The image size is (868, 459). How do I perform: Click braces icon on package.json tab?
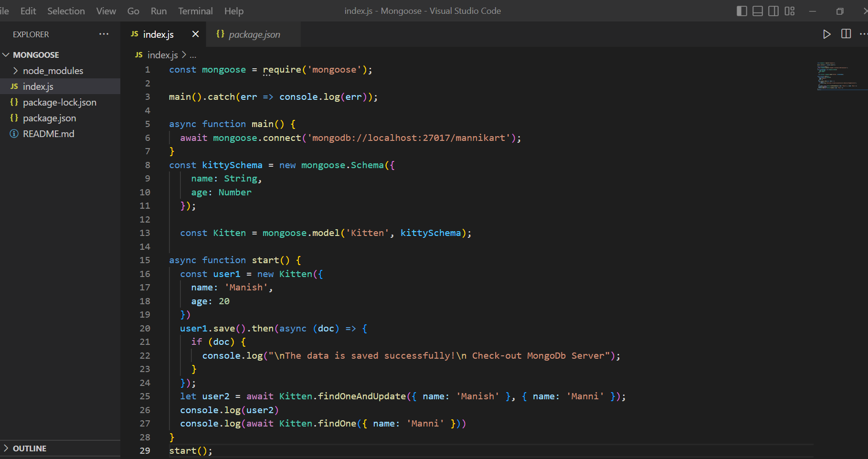[x=220, y=34]
